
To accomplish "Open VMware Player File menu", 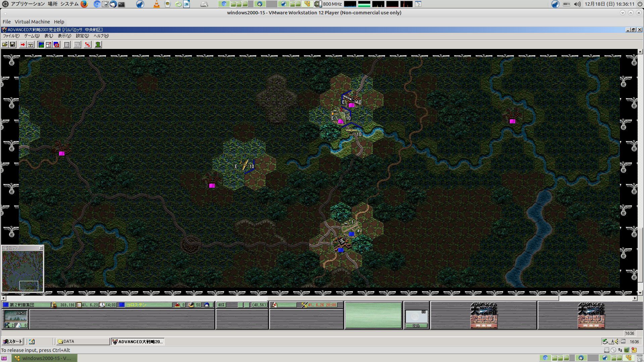I will (7, 22).
